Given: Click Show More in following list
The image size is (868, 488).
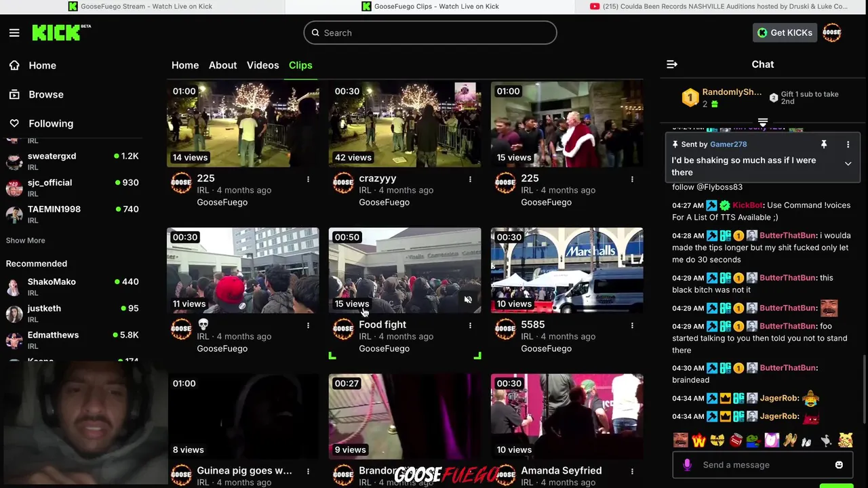Looking at the screenshot, I should (x=26, y=241).
